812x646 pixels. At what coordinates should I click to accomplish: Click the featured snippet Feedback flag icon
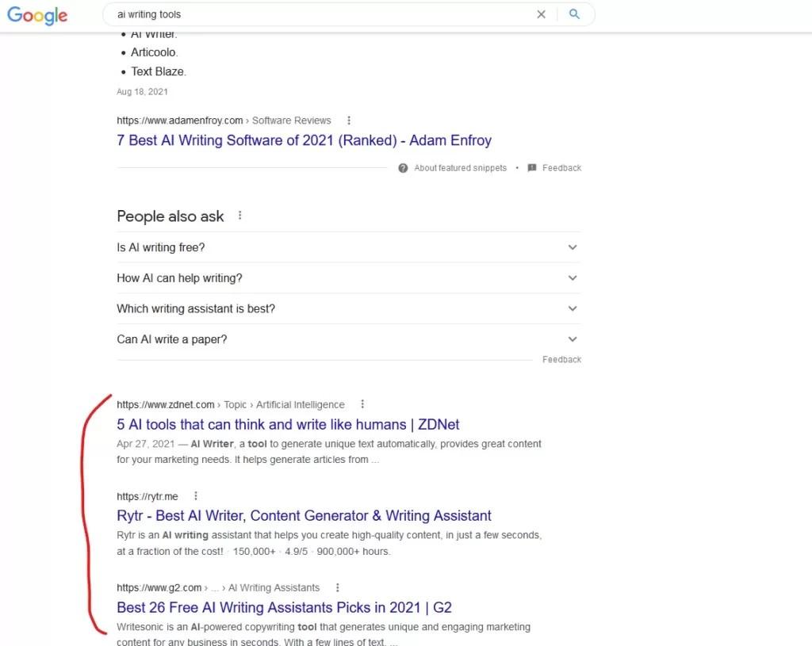point(532,168)
